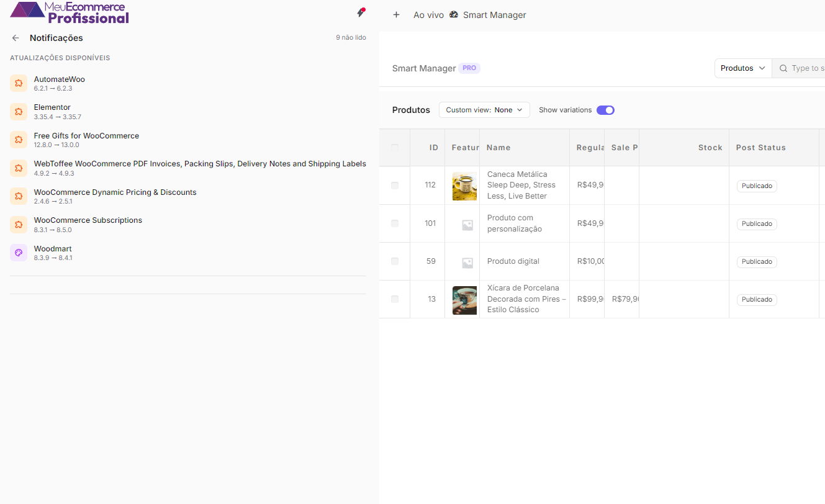
Task: Open the AutomateWoo update notification
Action: click(188, 84)
